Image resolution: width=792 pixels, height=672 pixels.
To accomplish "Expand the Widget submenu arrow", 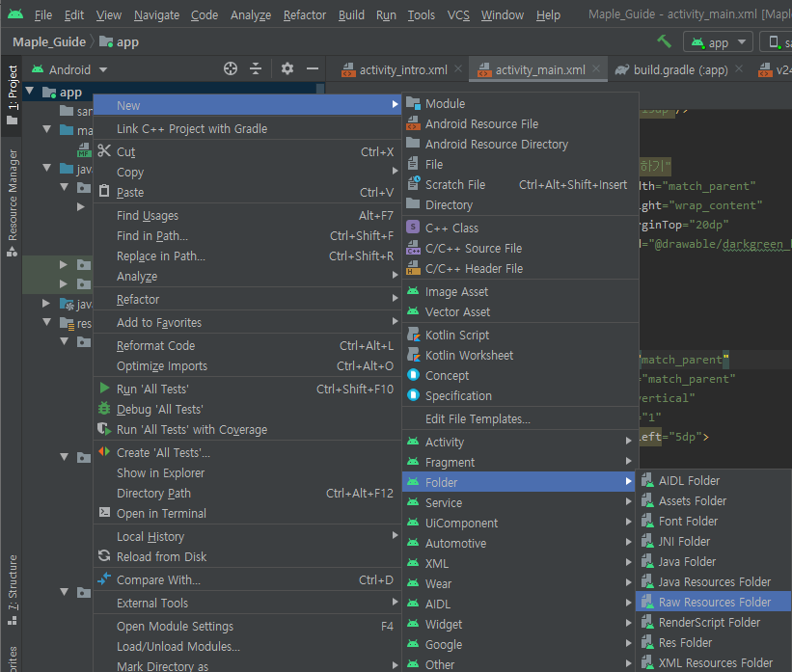I will (628, 623).
